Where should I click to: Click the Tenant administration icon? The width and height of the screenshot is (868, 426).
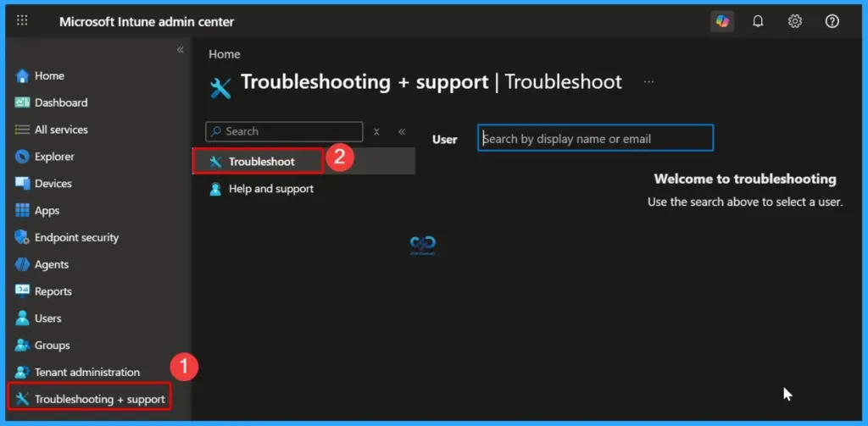[22, 372]
